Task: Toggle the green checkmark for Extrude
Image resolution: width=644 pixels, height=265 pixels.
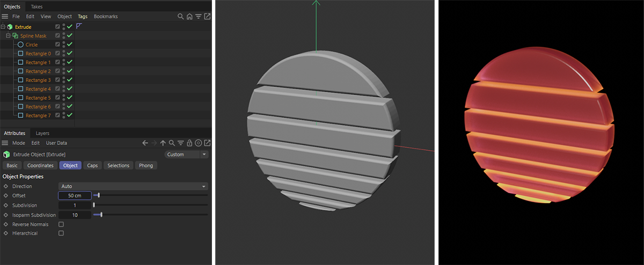Action: [x=70, y=27]
